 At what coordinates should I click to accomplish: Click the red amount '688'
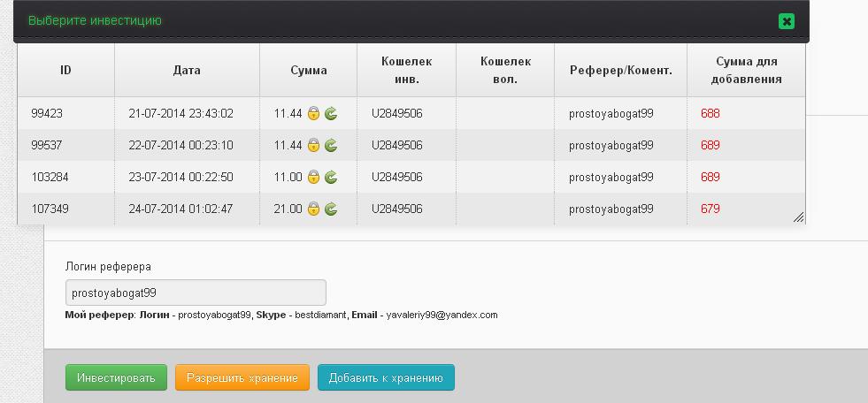[x=711, y=114]
